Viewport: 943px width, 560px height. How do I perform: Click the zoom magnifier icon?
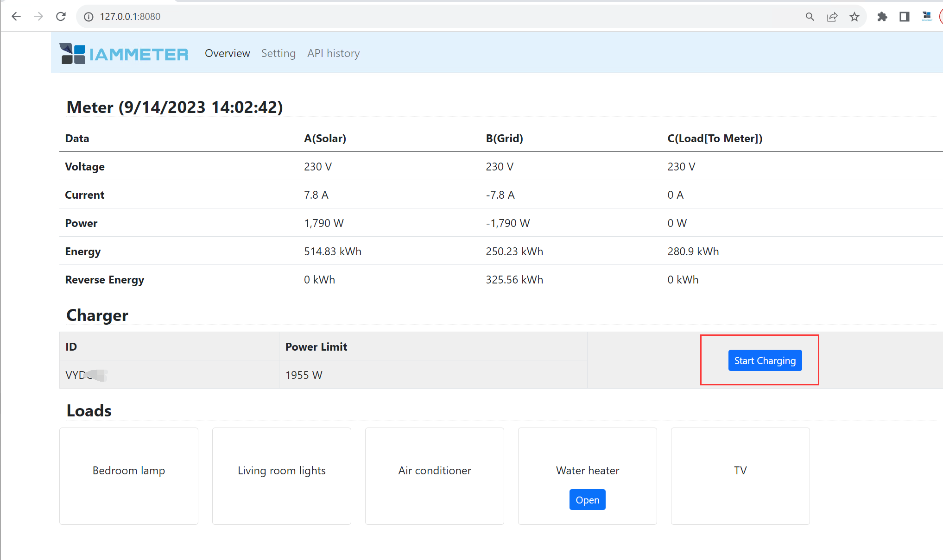pos(810,17)
